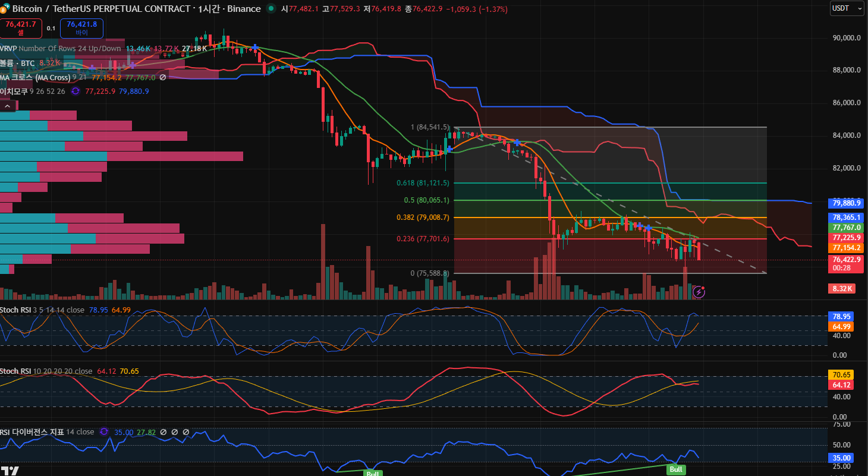Screen dimensions: 868x476
Task: Select the VRVP indicator legend
Action: [10, 48]
